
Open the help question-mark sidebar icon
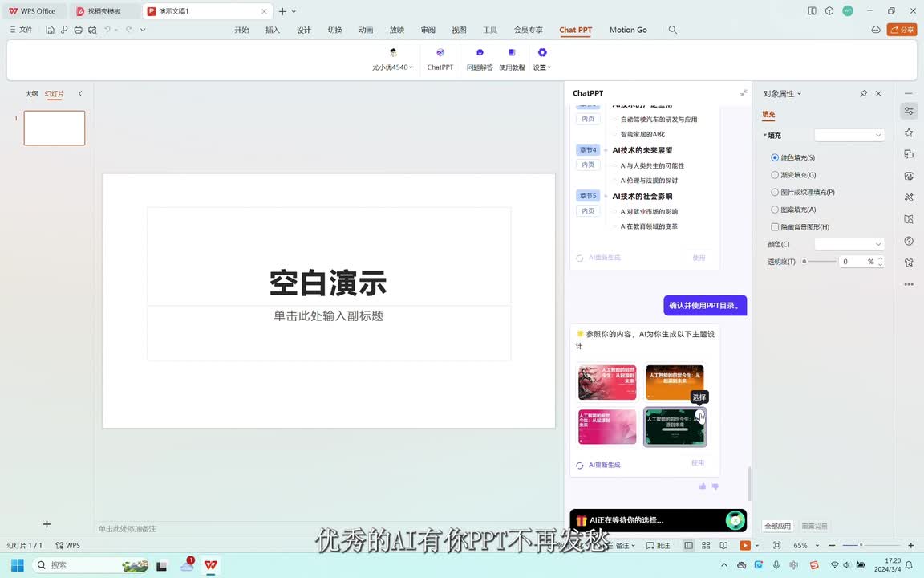908,241
